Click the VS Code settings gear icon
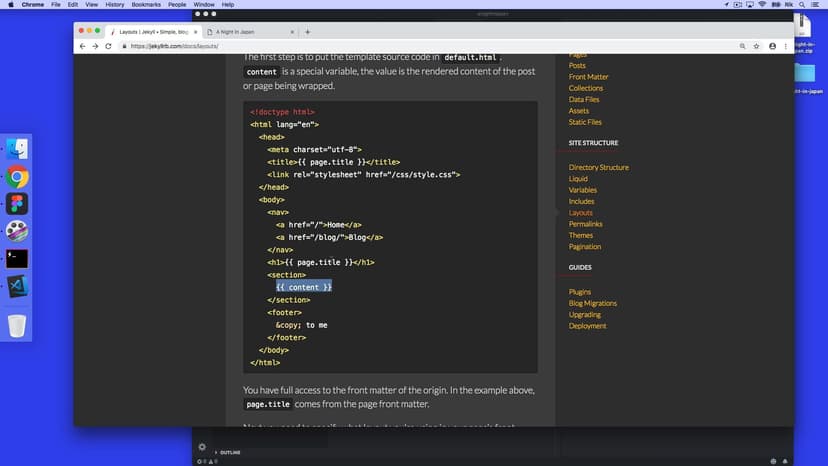 point(202,447)
